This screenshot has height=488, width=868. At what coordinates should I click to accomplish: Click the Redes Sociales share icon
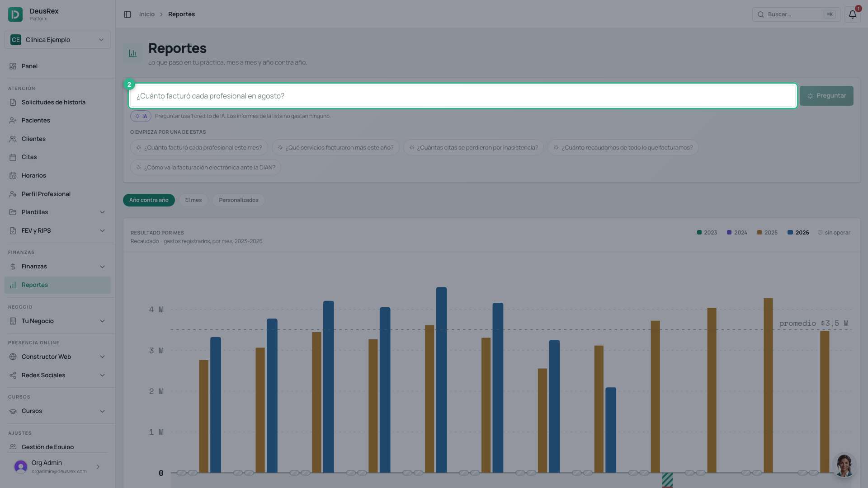click(x=13, y=375)
